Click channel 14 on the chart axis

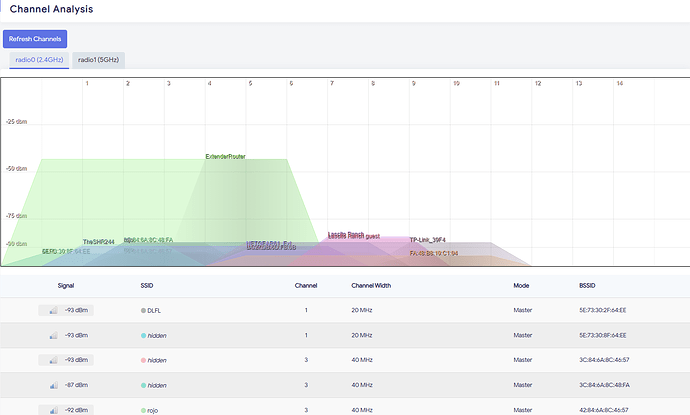click(x=620, y=83)
